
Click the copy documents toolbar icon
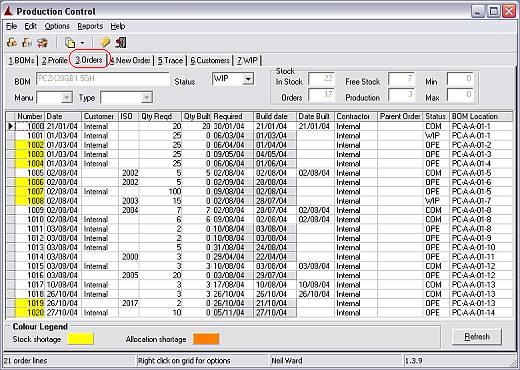pyautogui.click(x=70, y=43)
